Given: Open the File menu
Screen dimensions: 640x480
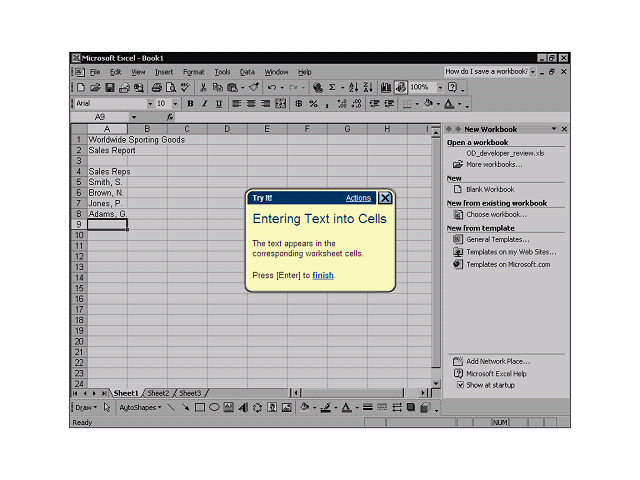Looking at the screenshot, I should pyautogui.click(x=95, y=72).
